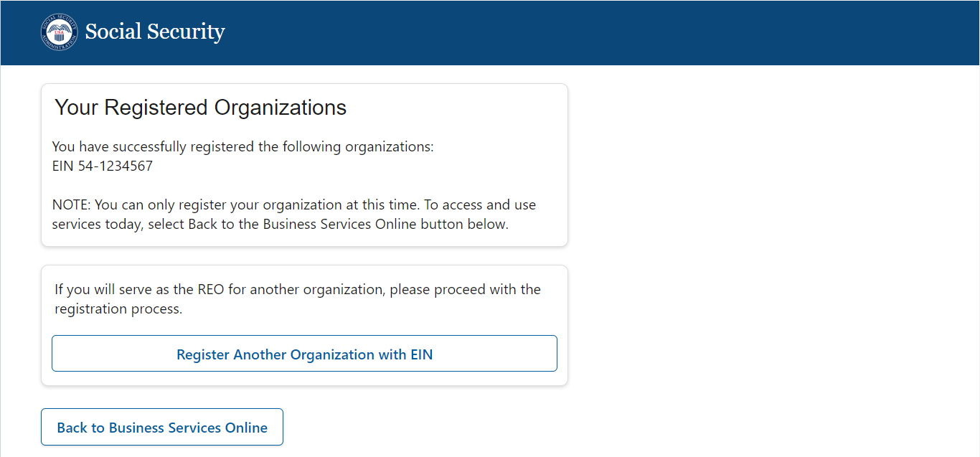Click the word "Registered" in the heading
Viewport: 980px width, 457px height.
tap(156, 108)
